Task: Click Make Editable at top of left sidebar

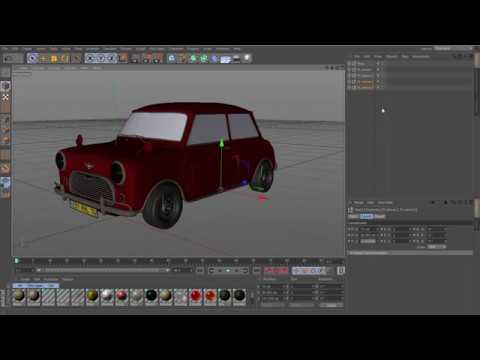Action: (6, 72)
